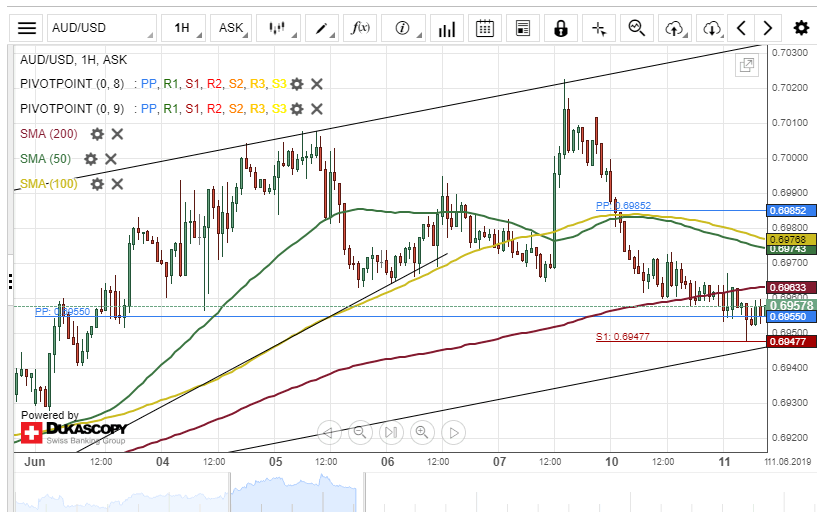Remove the SMA (50) indicator
The width and height of the screenshot is (822, 515).
coord(111,159)
